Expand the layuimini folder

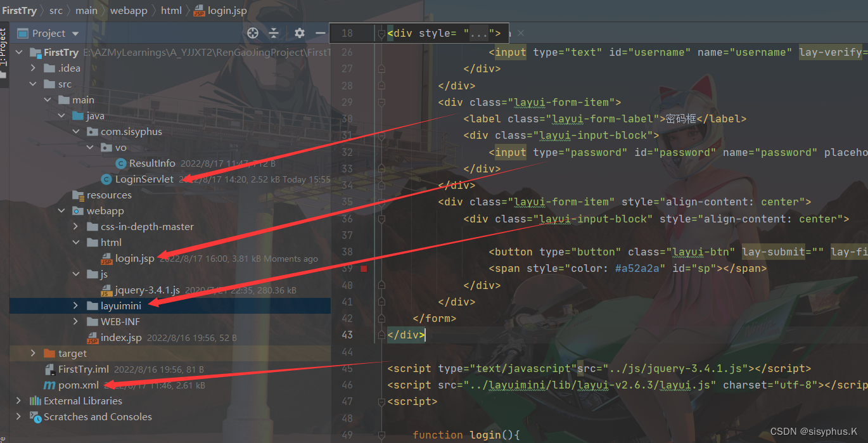(x=75, y=306)
